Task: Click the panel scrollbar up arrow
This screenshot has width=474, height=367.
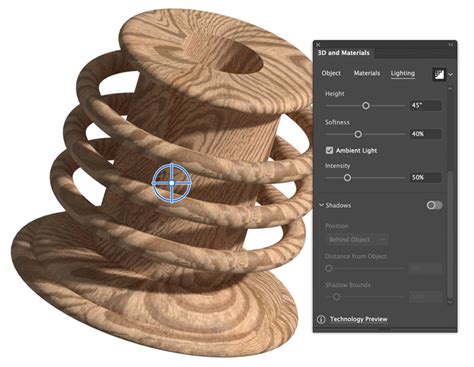Action: pos(450,89)
